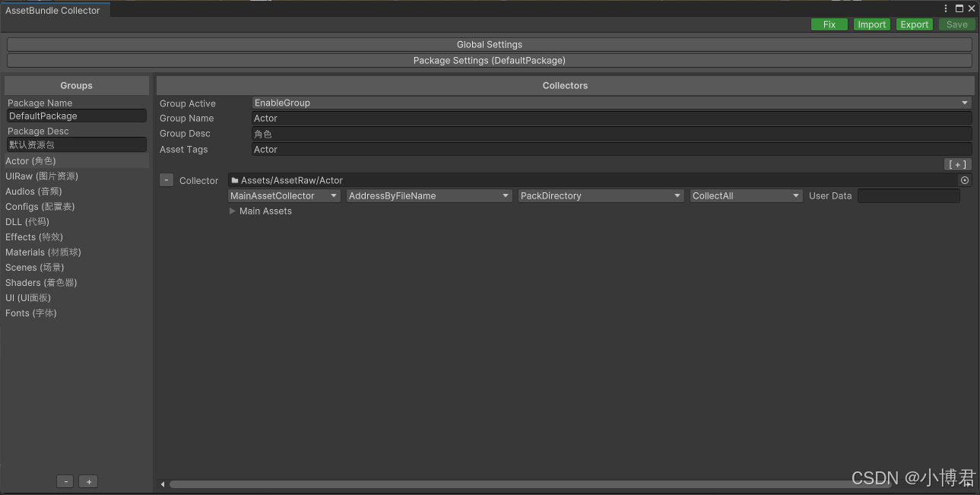Click the minus icon beside the Collector label

(166, 179)
